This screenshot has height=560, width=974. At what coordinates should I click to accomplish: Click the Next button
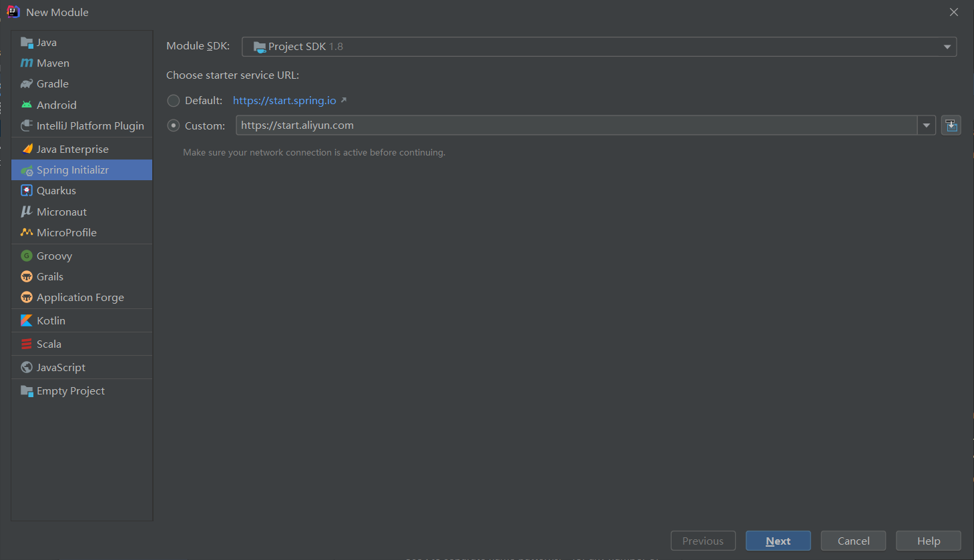click(x=778, y=541)
